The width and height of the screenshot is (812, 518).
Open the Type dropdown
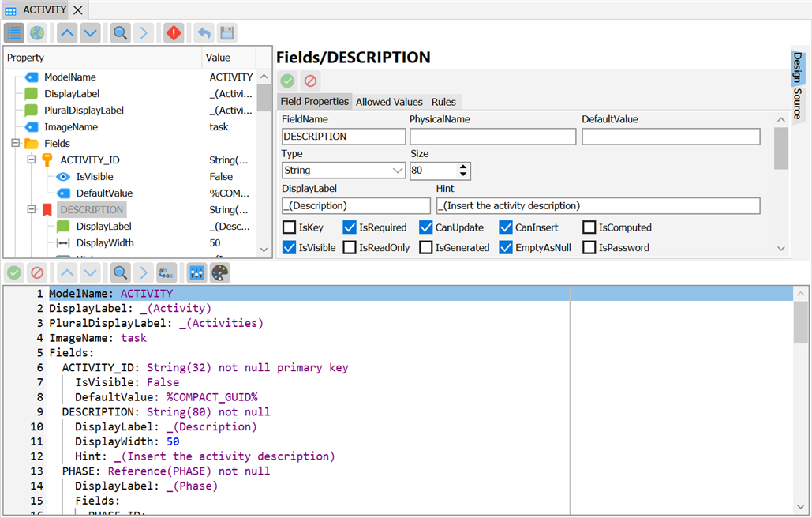pos(398,171)
